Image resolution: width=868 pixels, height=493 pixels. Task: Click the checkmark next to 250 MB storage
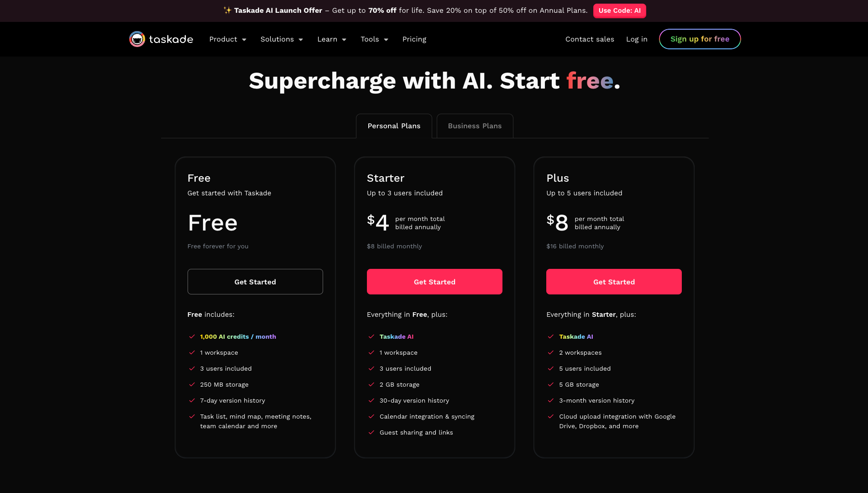click(x=192, y=385)
